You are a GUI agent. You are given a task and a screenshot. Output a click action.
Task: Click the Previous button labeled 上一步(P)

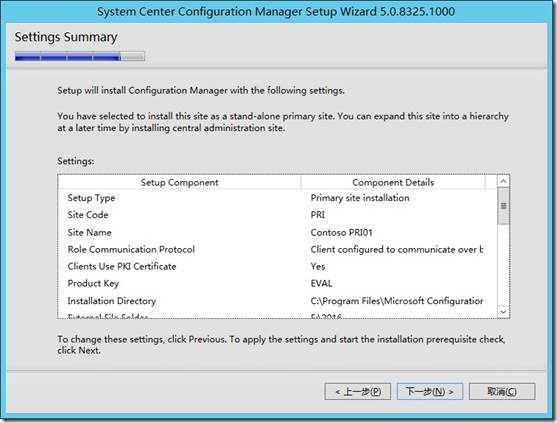(x=358, y=391)
